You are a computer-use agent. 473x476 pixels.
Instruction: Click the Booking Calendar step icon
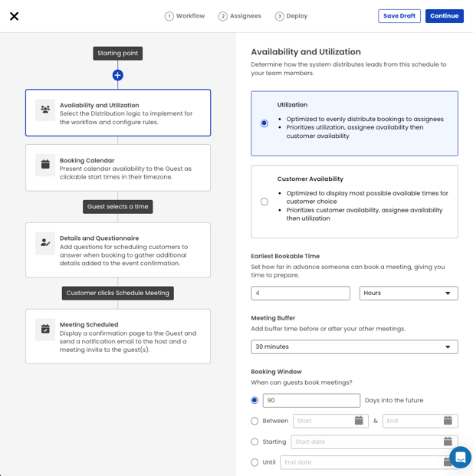pyautogui.click(x=45, y=165)
